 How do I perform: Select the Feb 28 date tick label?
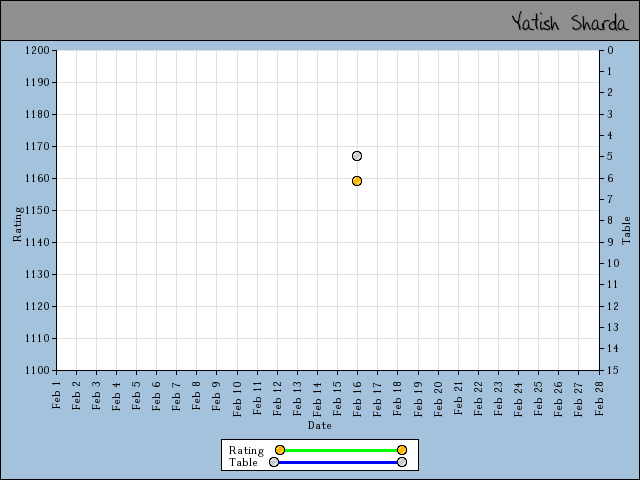point(599,395)
